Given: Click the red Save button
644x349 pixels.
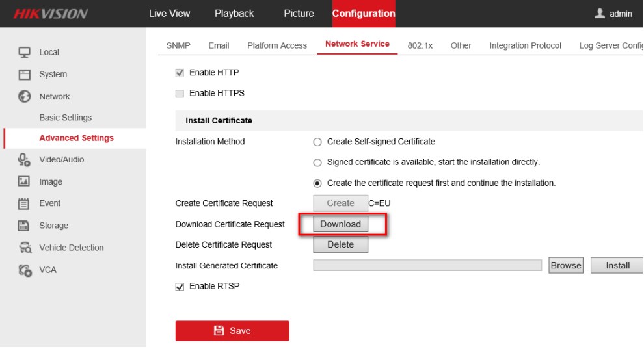Looking at the screenshot, I should pos(232,331).
